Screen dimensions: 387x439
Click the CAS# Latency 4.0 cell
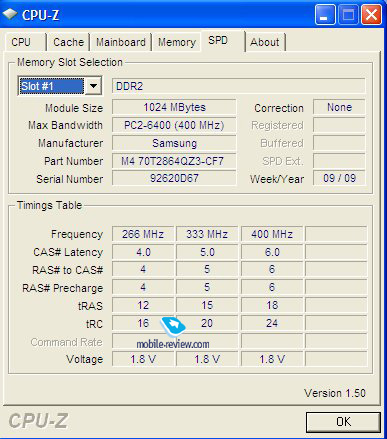pyautogui.click(x=143, y=252)
